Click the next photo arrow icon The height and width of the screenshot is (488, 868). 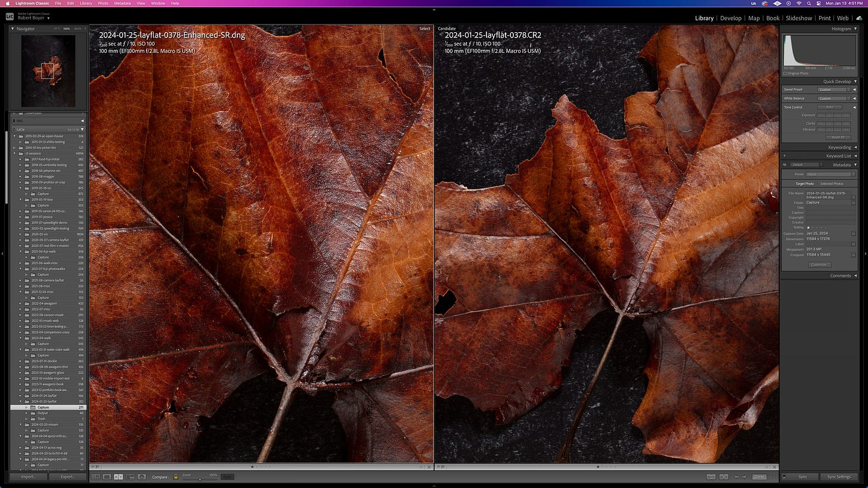[x=744, y=477]
